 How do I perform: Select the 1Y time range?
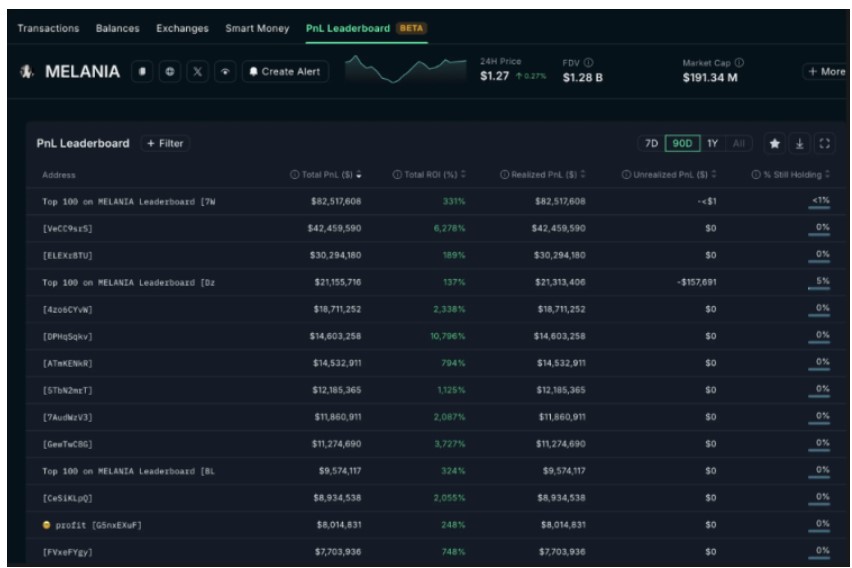[x=712, y=143]
